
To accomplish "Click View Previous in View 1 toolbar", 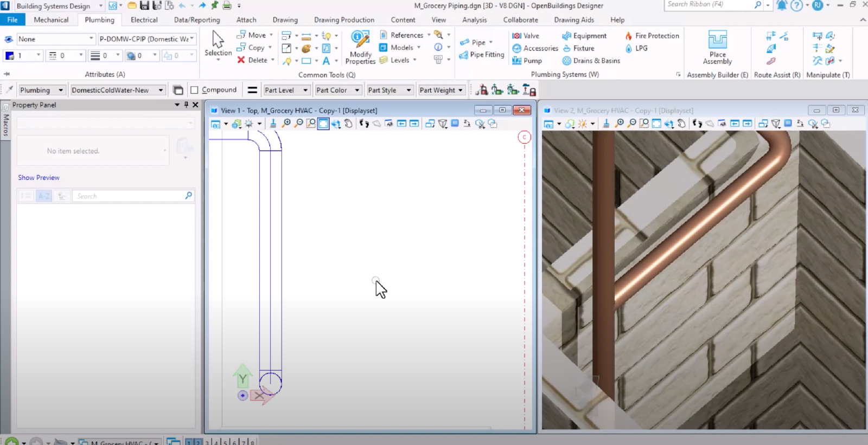I will (401, 124).
